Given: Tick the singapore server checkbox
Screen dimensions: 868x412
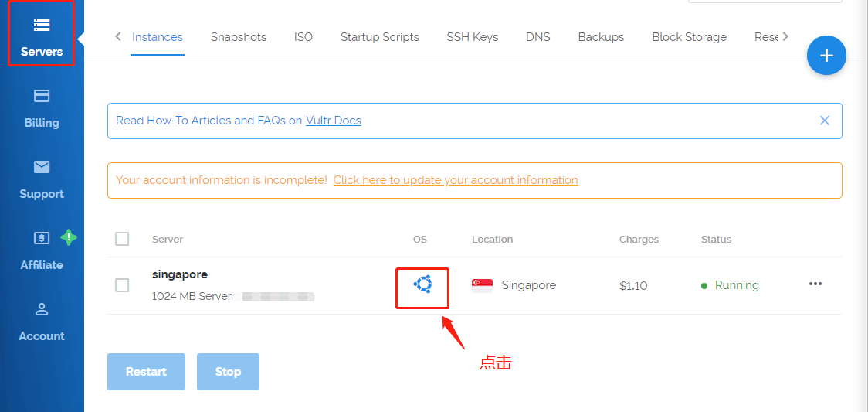Looking at the screenshot, I should (122, 285).
